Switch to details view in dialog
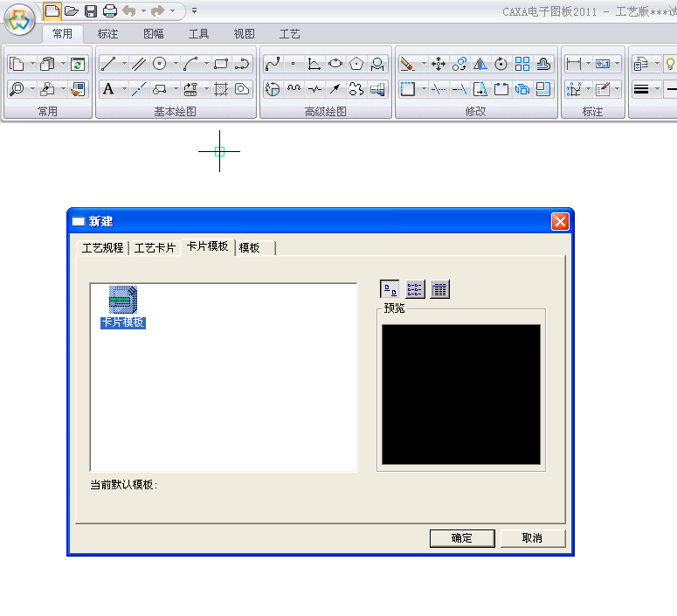Screen dimensions: 677x616 439,290
